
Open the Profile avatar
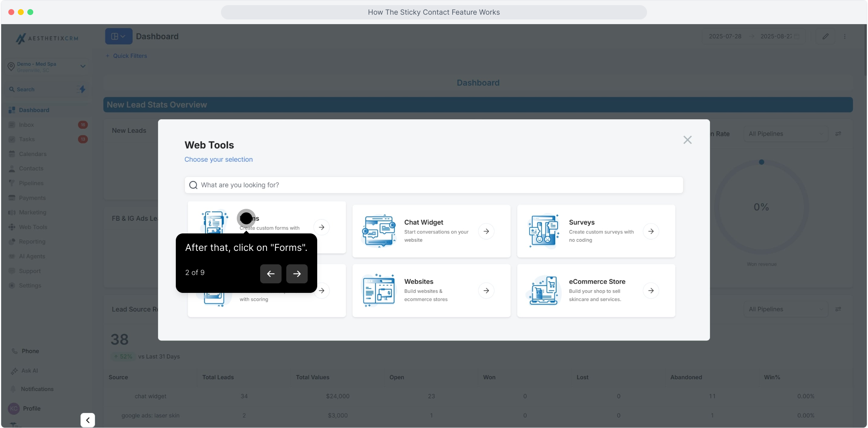click(14, 409)
